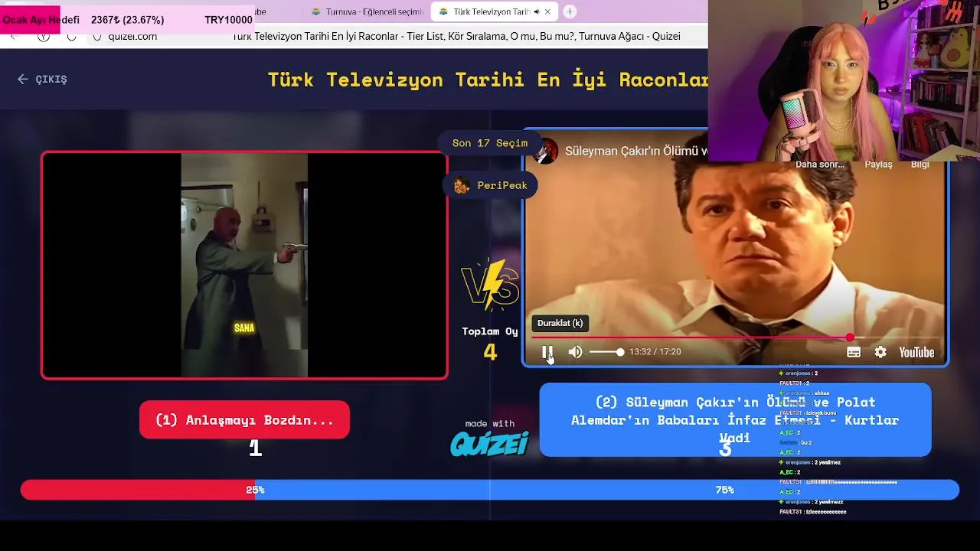Image resolution: width=980 pixels, height=551 pixels.
Task: Toggle subtitles on the YouTube player
Action: point(854,352)
